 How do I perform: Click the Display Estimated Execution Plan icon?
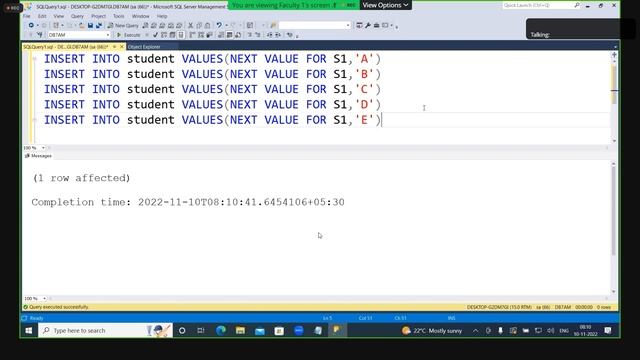click(164, 35)
